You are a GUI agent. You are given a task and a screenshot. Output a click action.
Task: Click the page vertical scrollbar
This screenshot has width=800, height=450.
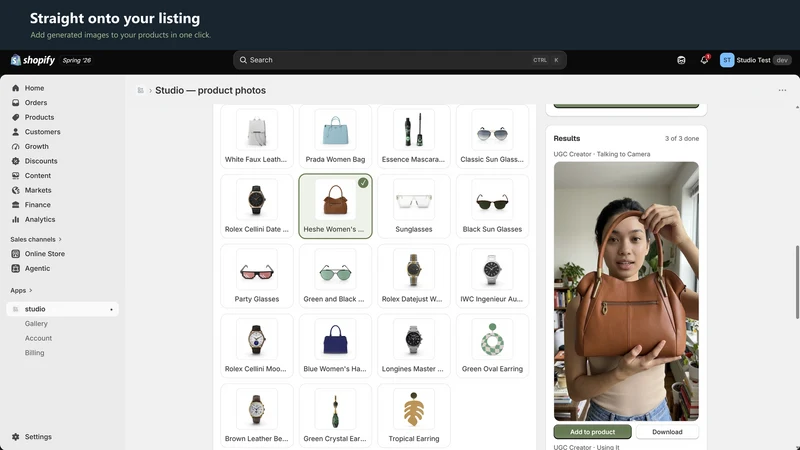point(796,282)
